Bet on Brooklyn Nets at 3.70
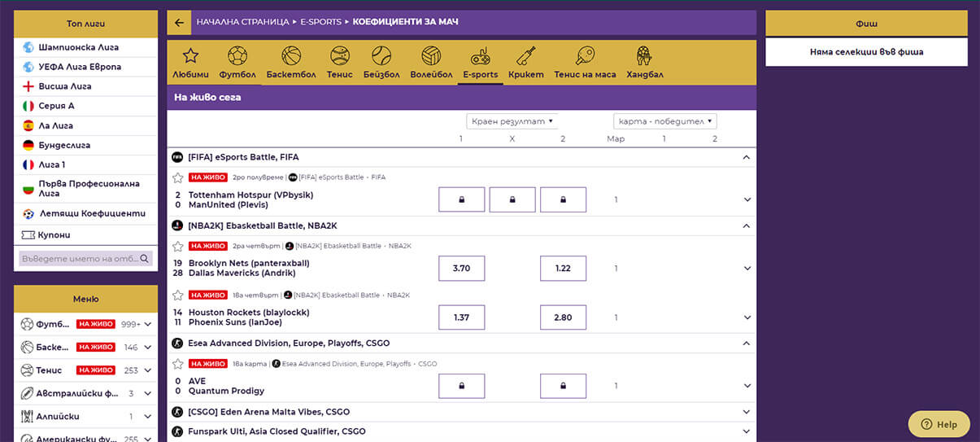980x442 pixels. (462, 269)
